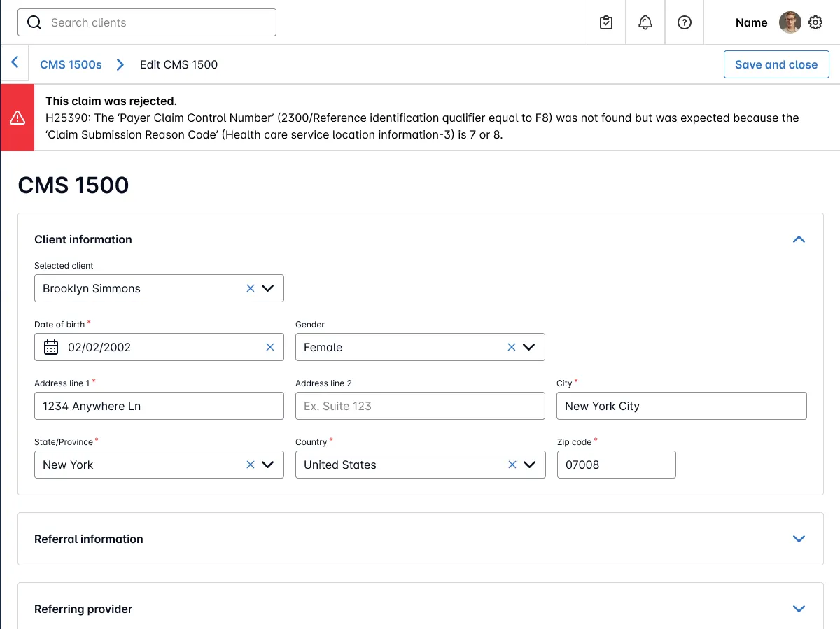Open the Country dropdown arrow
The image size is (840, 629).
coord(529,465)
